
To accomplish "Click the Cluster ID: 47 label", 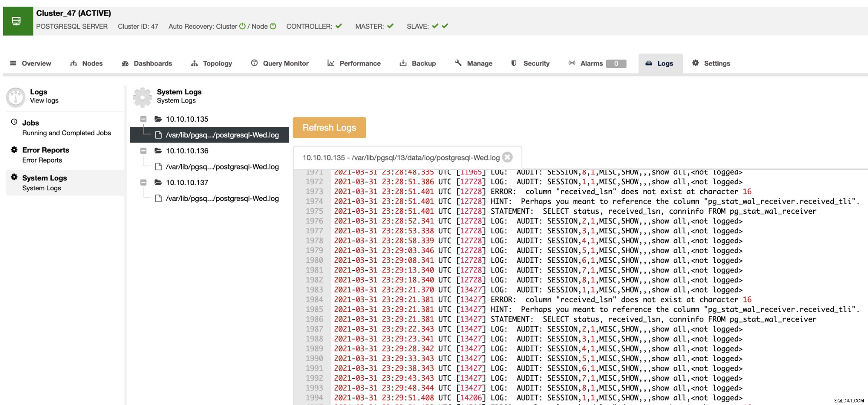I will (138, 27).
